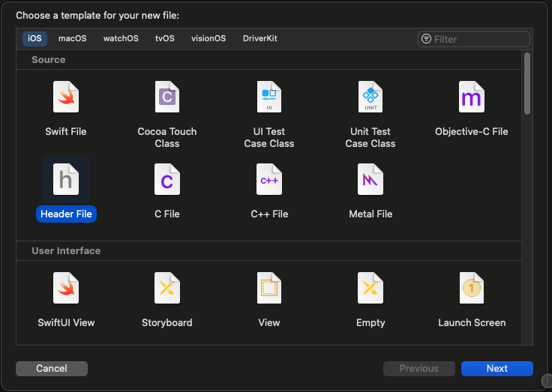
Task: Click the 'Swift File' label text
Action: 66,132
